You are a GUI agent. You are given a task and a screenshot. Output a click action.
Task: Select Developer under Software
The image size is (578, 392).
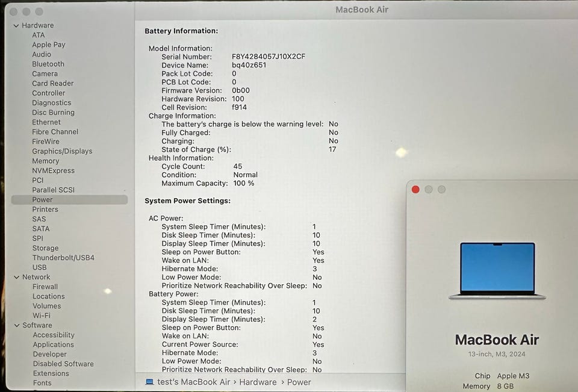[50, 354]
